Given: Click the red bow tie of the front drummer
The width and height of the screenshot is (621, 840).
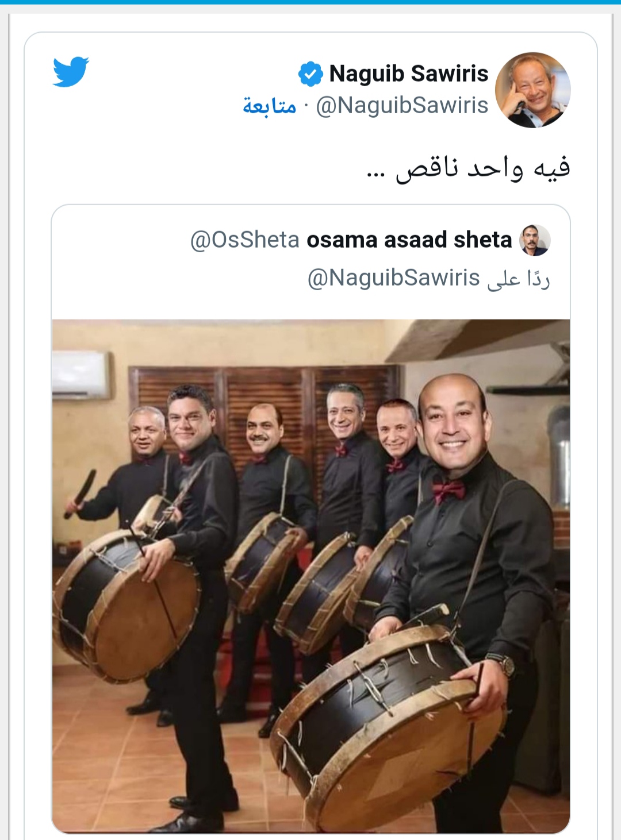Looking at the screenshot, I should click(x=449, y=491).
